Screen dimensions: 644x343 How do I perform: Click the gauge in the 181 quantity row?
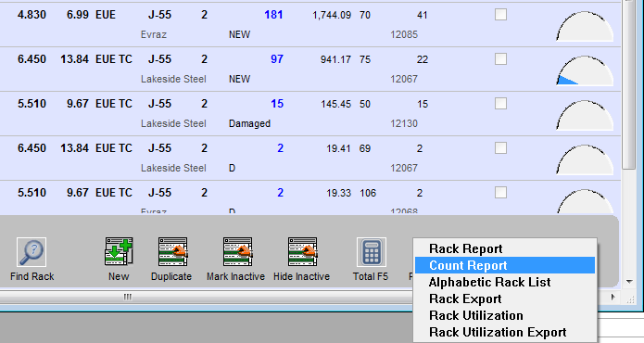pyautogui.click(x=585, y=27)
